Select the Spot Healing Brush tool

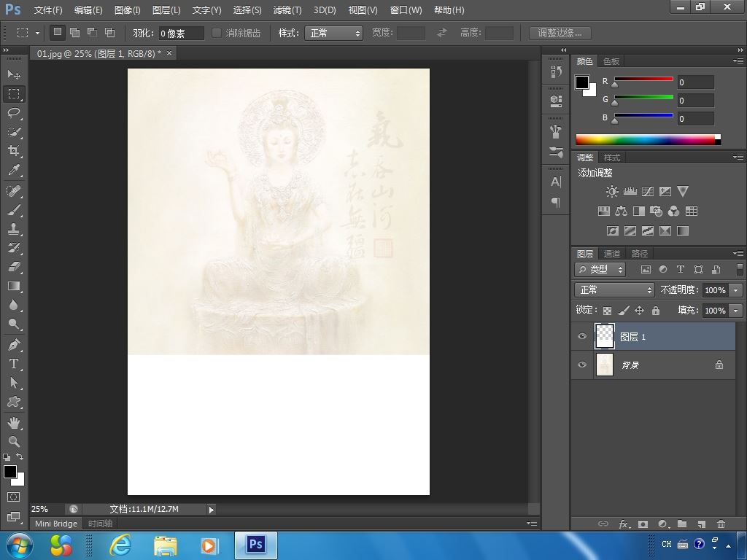click(14, 190)
